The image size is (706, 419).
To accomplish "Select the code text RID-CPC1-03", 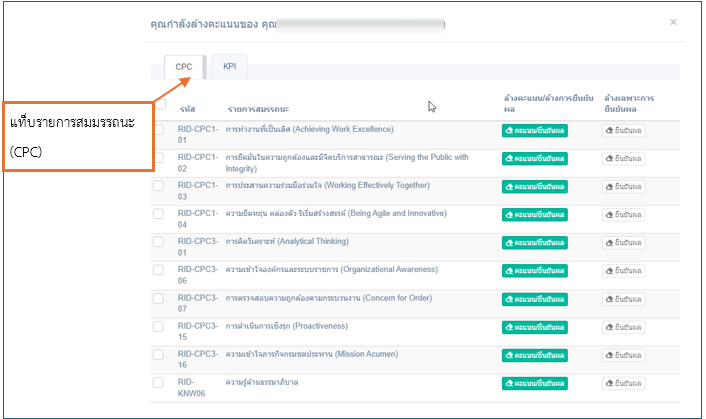I will [x=198, y=191].
